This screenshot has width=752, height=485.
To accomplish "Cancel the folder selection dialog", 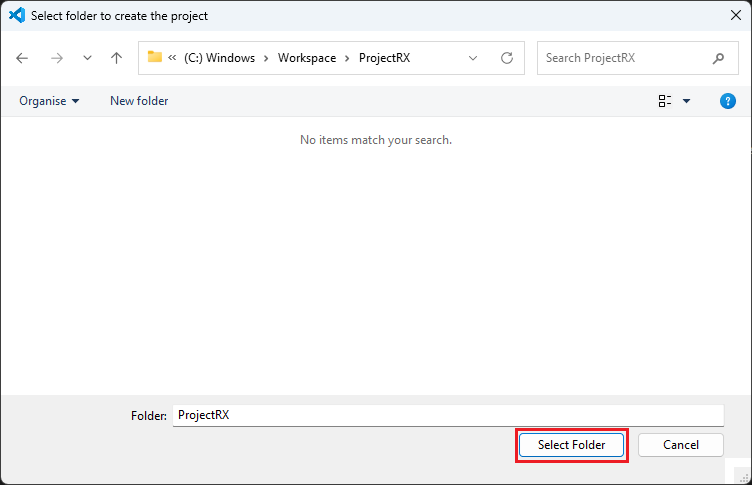I will tap(681, 445).
